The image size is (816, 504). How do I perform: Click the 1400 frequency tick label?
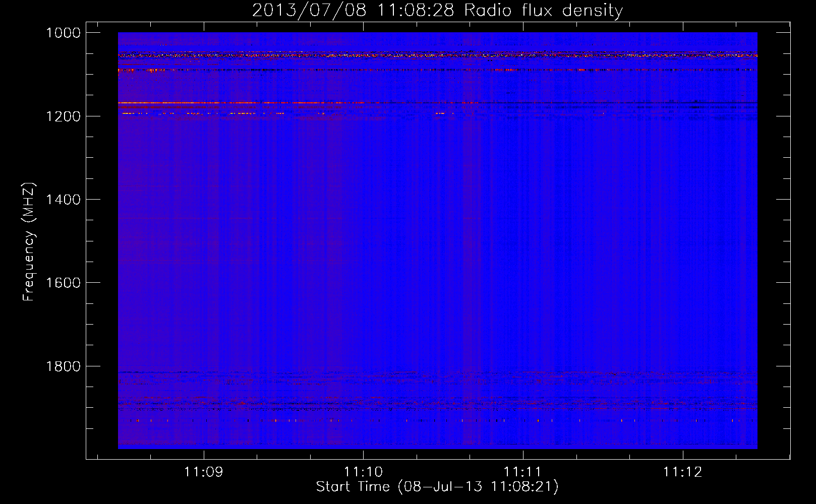pos(63,200)
